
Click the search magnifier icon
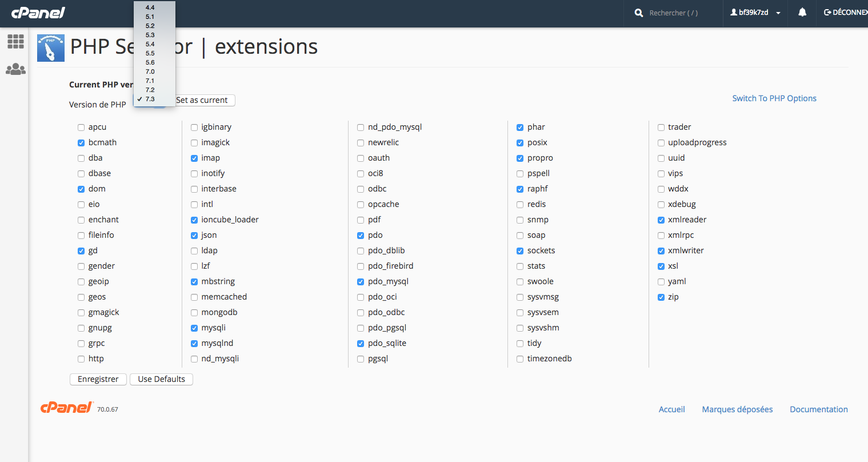click(639, 13)
